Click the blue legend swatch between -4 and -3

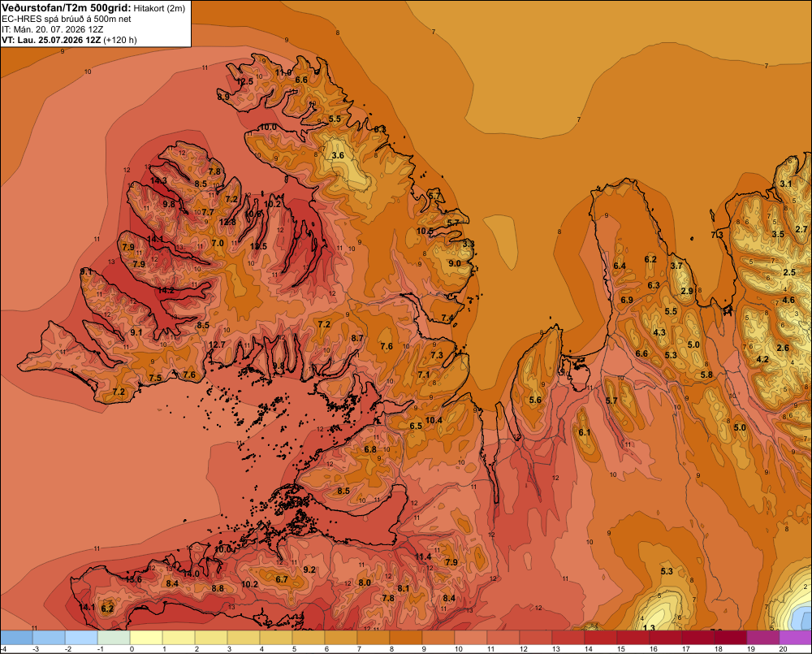(x=16, y=638)
